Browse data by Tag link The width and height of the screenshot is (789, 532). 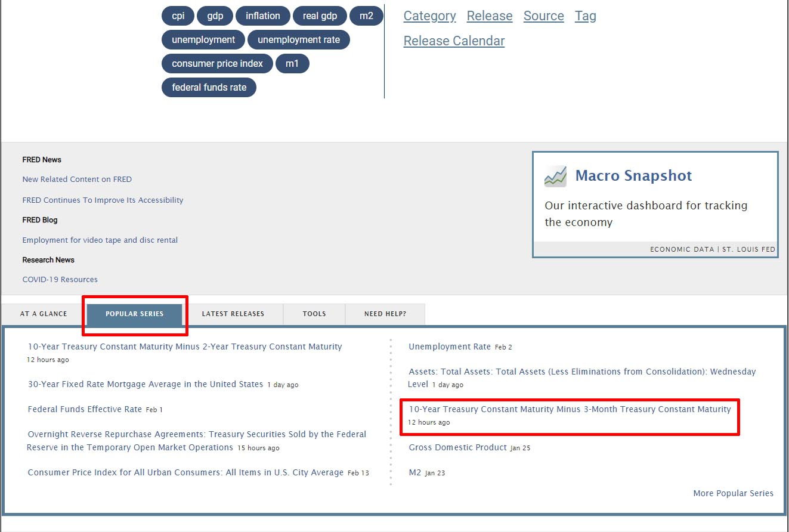(x=586, y=16)
